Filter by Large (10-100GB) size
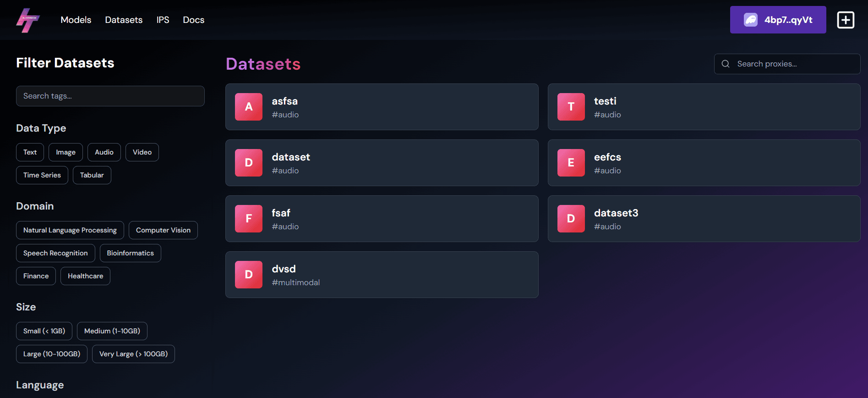868x398 pixels. click(52, 354)
